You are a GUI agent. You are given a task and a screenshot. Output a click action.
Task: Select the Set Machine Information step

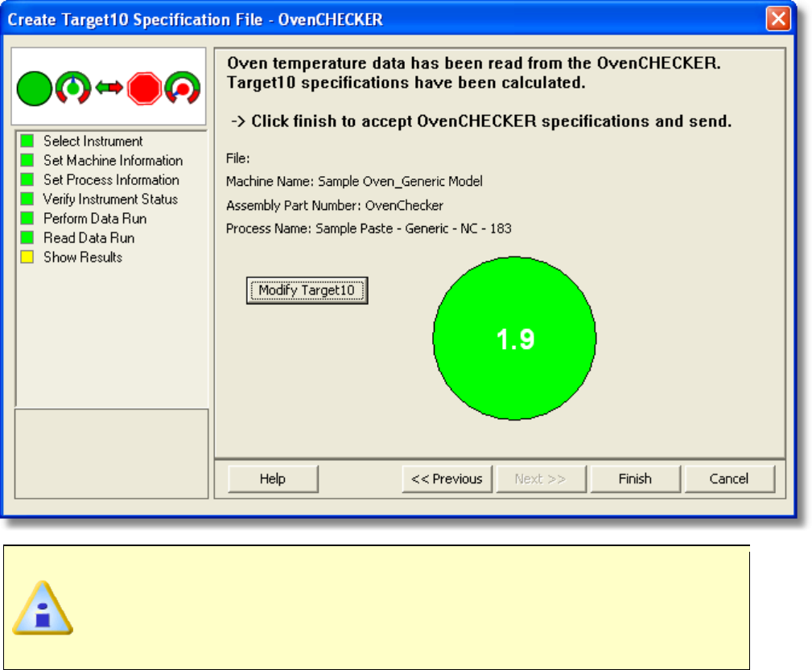pos(113,161)
